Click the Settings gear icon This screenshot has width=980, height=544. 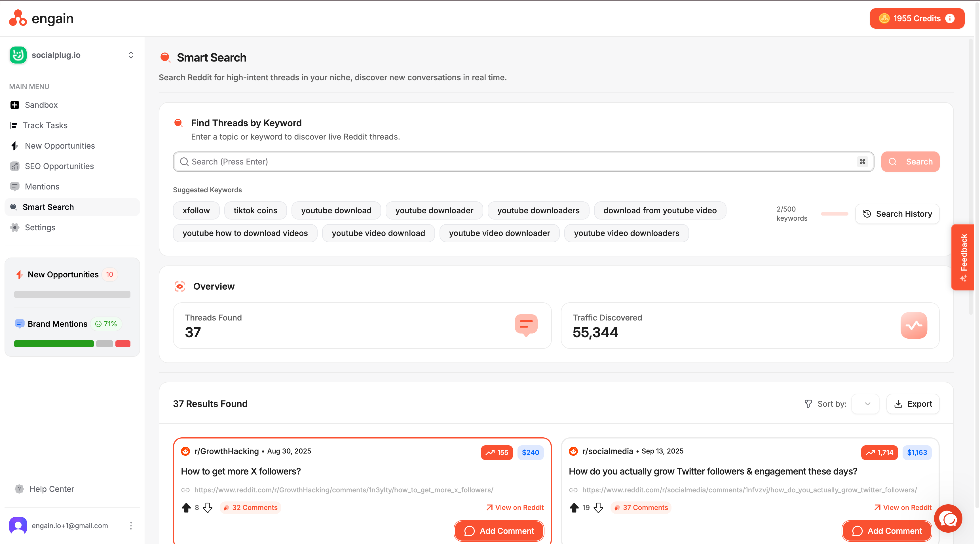tap(14, 227)
